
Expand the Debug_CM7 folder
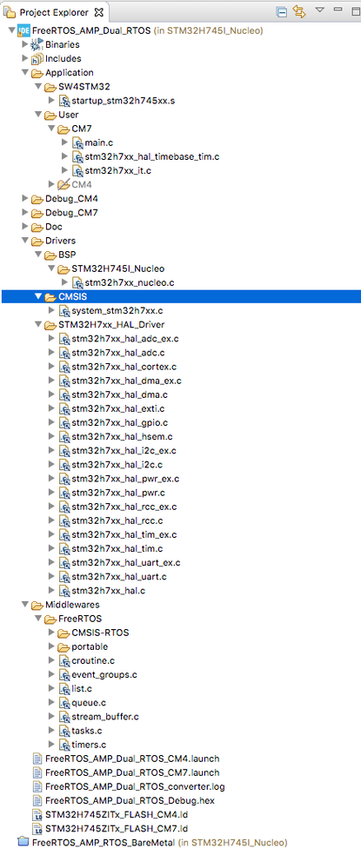[24, 213]
